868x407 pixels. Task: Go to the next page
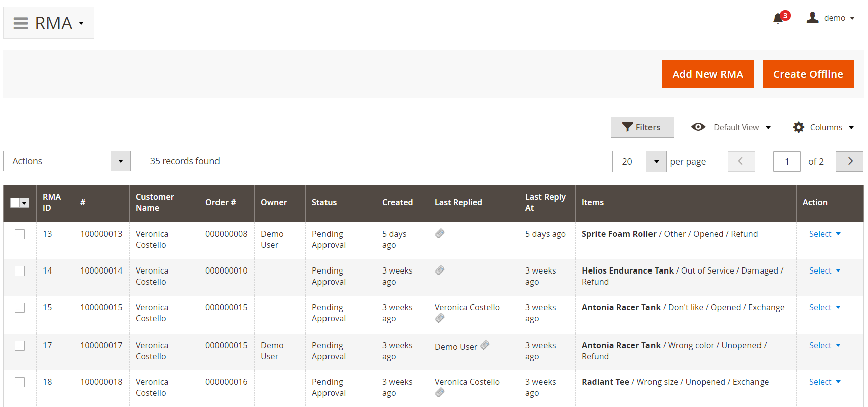(x=849, y=161)
